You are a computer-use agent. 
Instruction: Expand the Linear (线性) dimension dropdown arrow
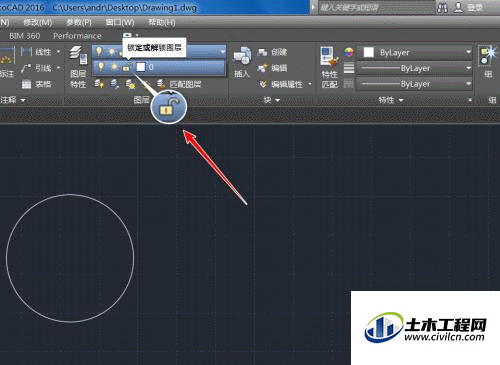click(x=59, y=52)
